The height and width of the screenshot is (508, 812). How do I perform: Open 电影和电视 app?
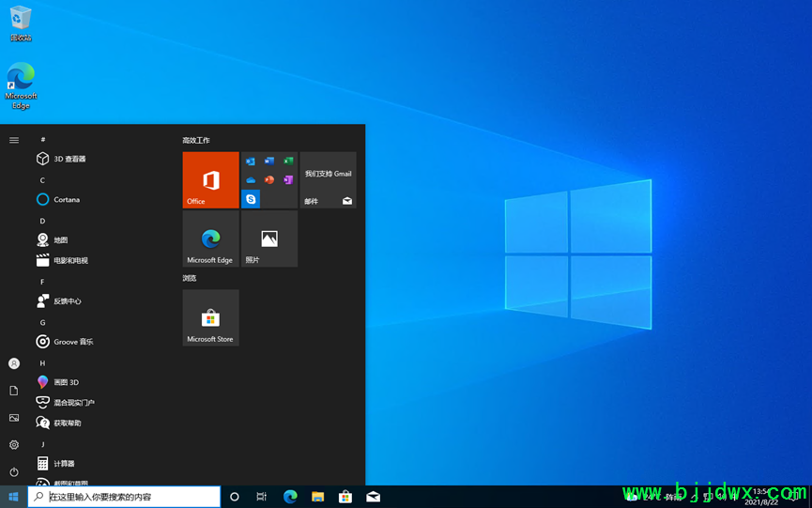point(62,260)
